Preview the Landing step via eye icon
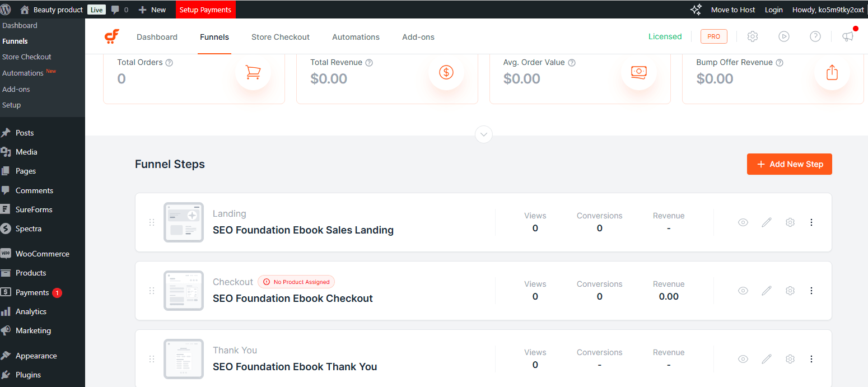The width and height of the screenshot is (868, 387). tap(743, 222)
